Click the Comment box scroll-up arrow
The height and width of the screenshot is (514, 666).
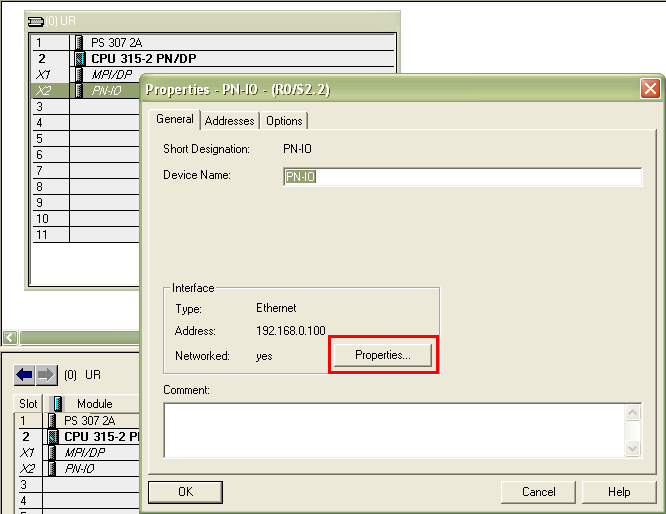tap(632, 411)
